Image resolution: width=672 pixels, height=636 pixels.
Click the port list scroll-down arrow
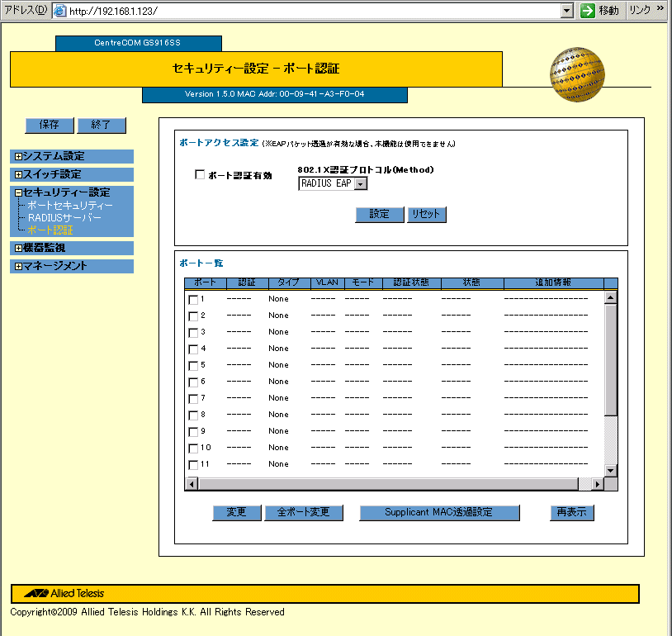(x=611, y=470)
